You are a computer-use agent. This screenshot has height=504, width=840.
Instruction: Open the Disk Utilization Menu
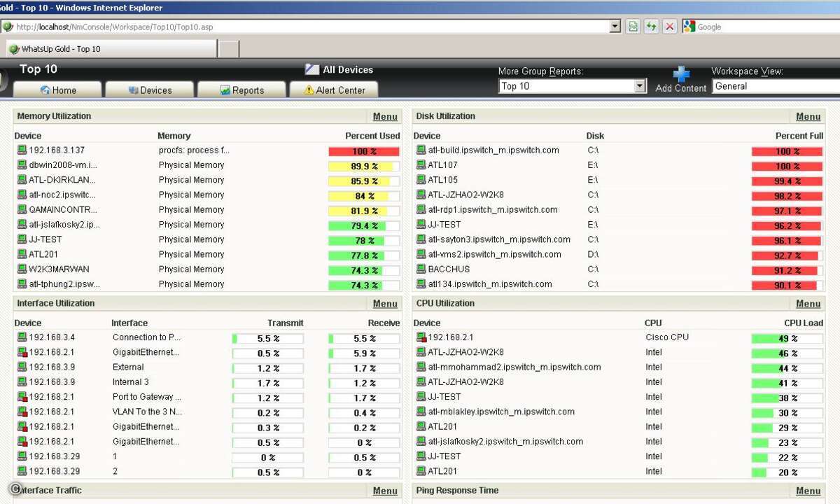pyautogui.click(x=808, y=117)
